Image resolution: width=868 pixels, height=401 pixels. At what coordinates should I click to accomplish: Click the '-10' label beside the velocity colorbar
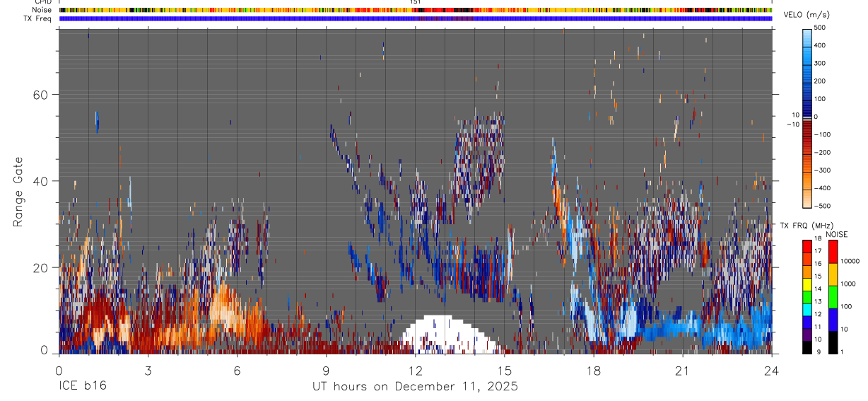(x=792, y=124)
